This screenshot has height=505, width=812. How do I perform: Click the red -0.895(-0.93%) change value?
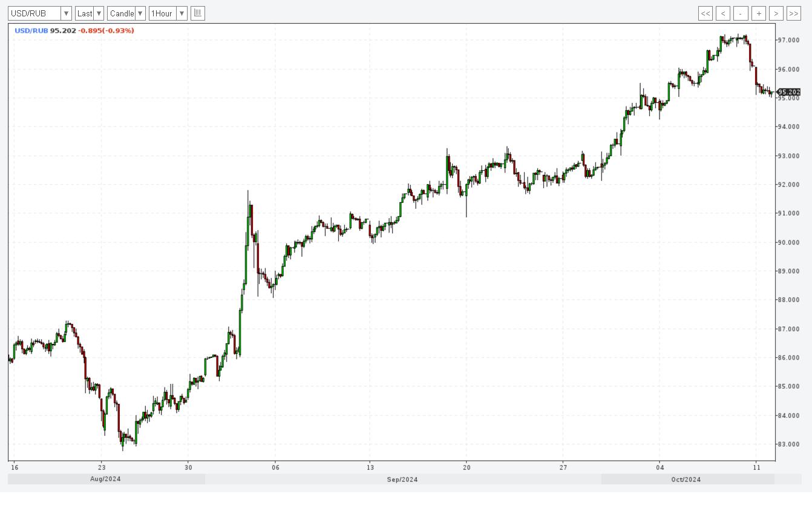106,30
